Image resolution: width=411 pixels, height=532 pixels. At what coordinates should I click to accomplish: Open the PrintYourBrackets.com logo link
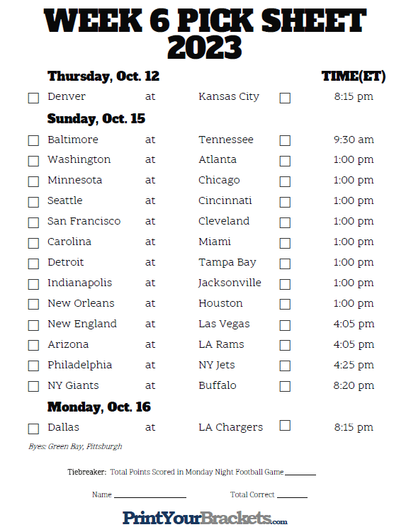(x=205, y=518)
